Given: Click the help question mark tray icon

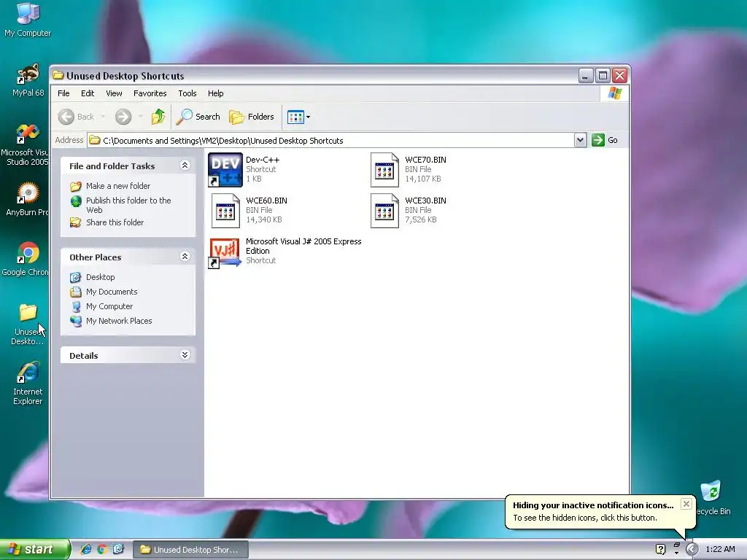Looking at the screenshot, I should pos(660,550).
